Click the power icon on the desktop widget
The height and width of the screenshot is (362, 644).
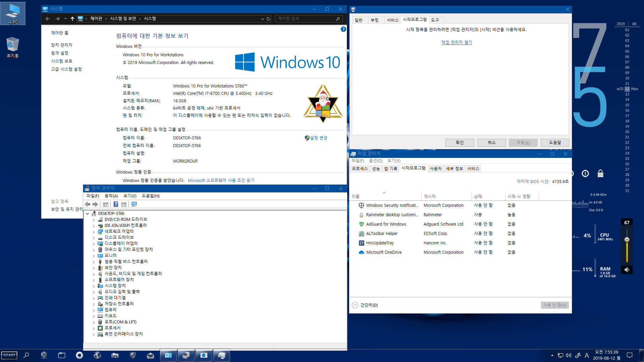[x=585, y=173]
